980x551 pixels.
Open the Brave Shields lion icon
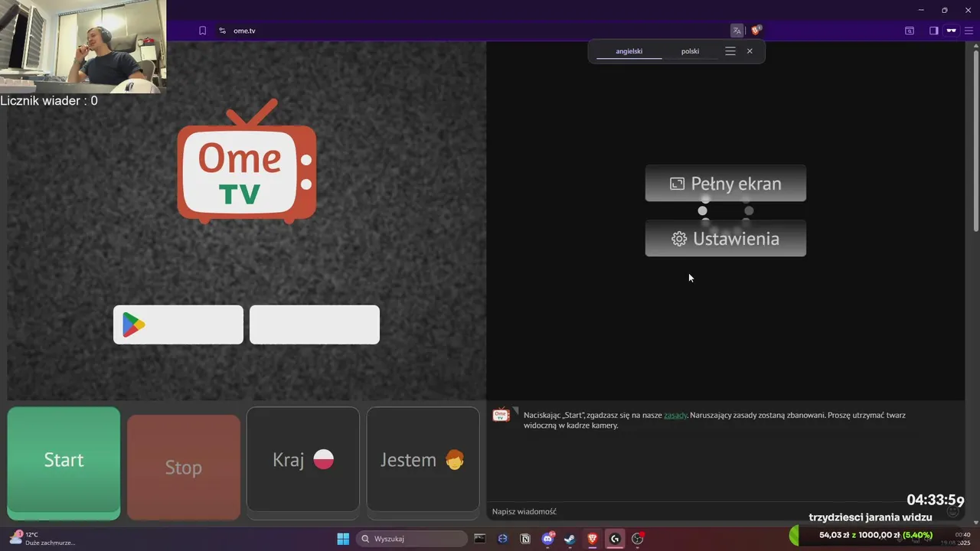756,31
